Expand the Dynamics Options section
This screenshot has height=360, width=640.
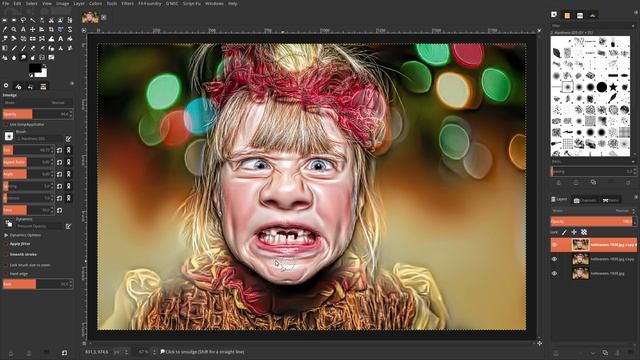coord(6,236)
